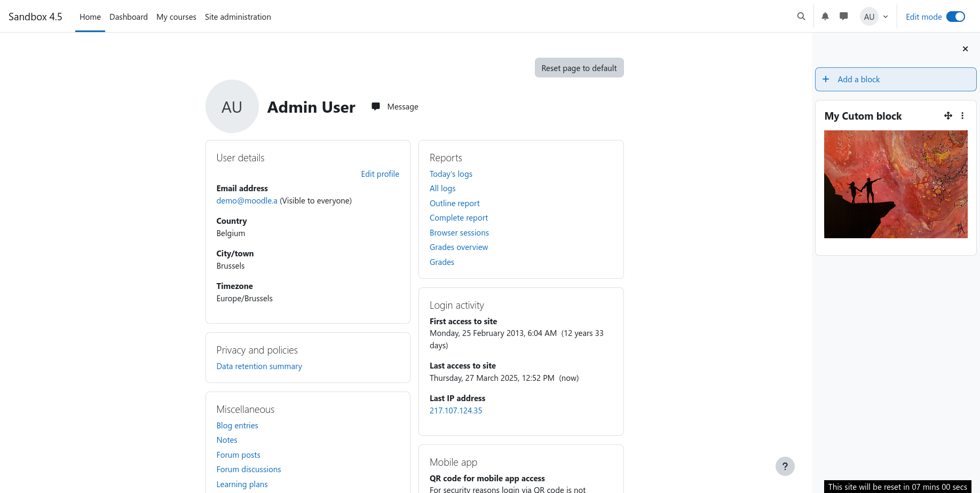980x493 pixels.
Task: Click the plus icon on Add a block
Action: point(826,79)
